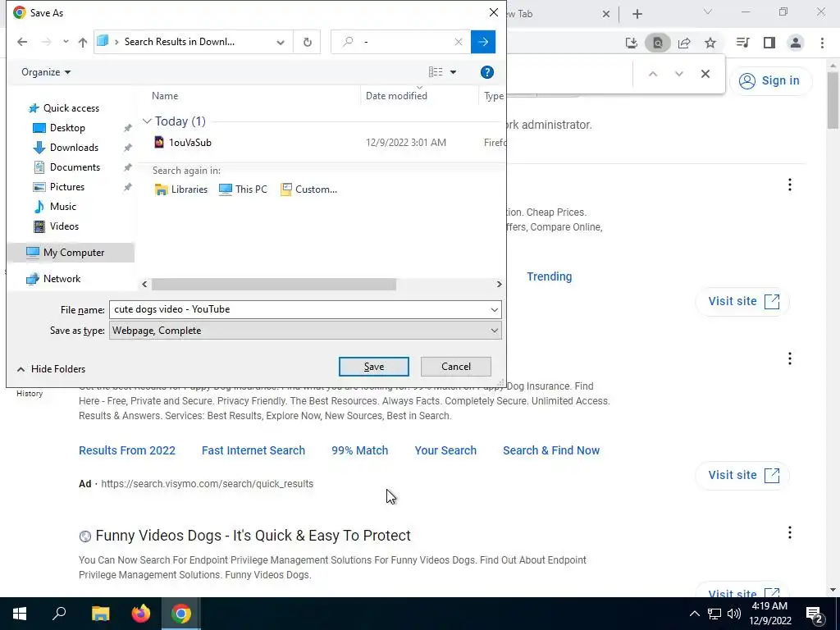Viewport: 840px width, 630px height.
Task: Go back in Save As dialog
Action: [x=22, y=42]
